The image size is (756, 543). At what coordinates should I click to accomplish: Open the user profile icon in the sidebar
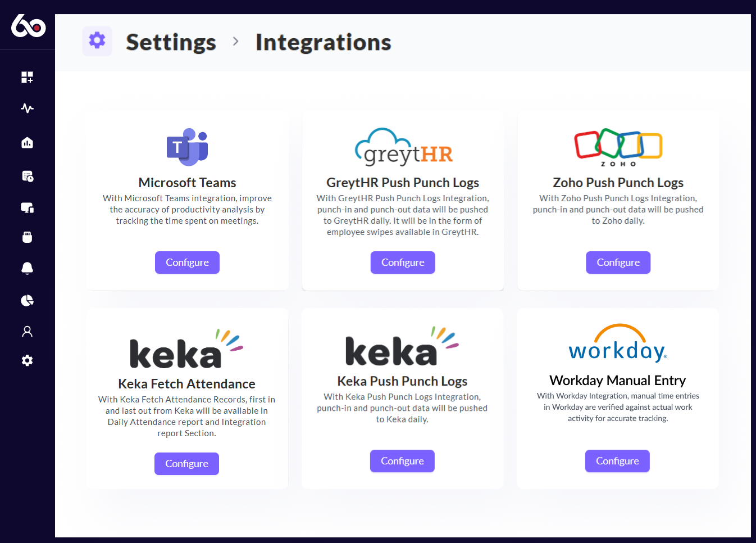[27, 332]
